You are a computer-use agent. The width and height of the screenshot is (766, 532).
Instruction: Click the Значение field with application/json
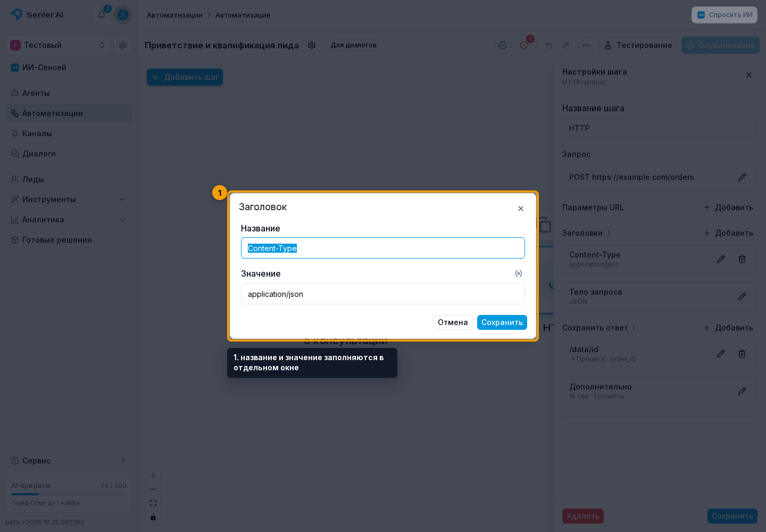point(383,294)
